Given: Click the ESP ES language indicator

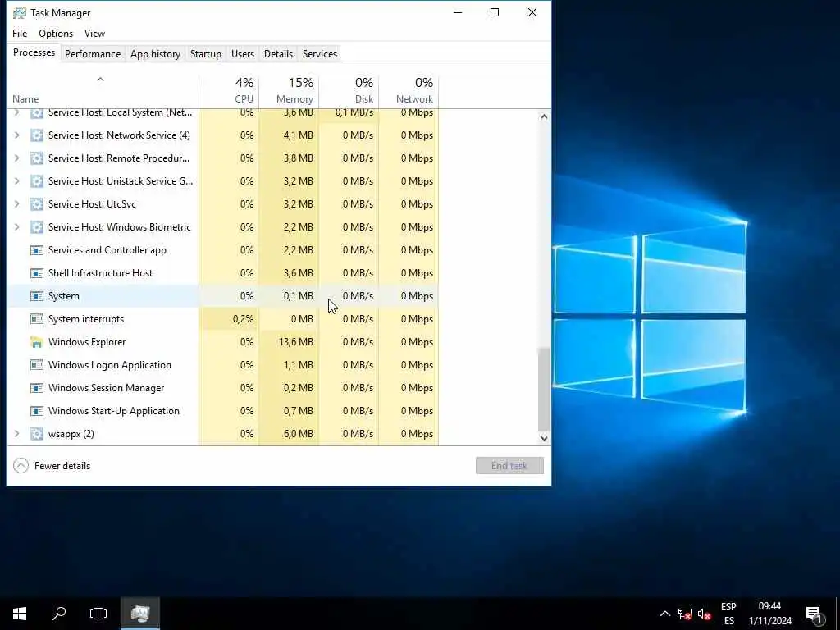Looking at the screenshot, I should pyautogui.click(x=728, y=614).
